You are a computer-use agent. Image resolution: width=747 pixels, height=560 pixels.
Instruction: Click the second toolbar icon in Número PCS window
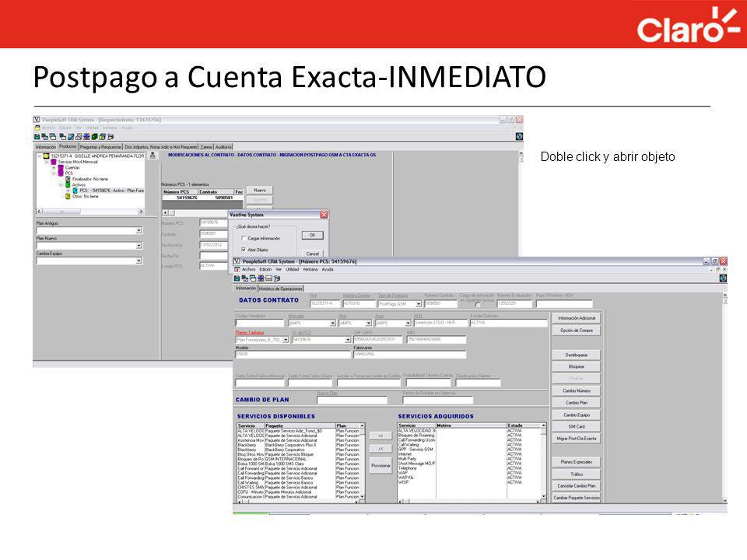(x=244, y=278)
